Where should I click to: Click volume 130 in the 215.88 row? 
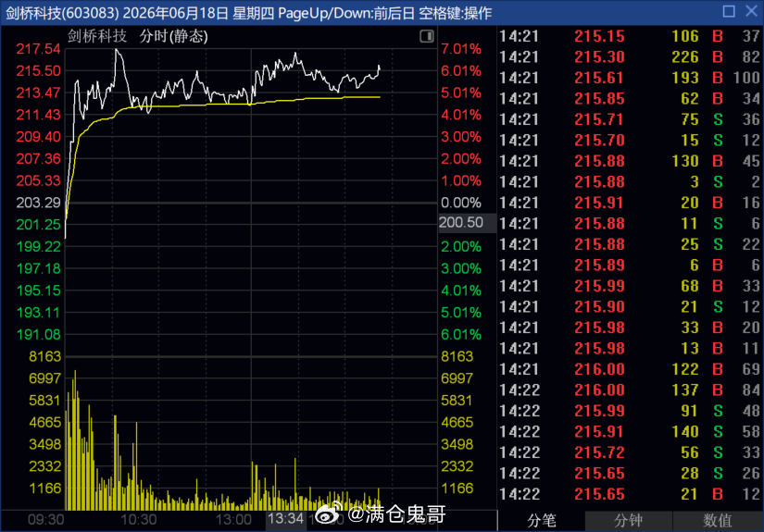tap(684, 161)
